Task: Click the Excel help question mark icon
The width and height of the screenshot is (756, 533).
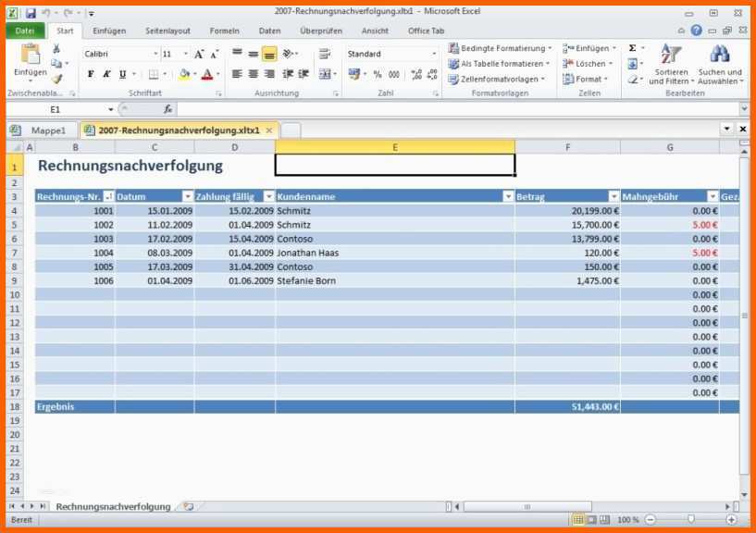Action: tap(696, 31)
